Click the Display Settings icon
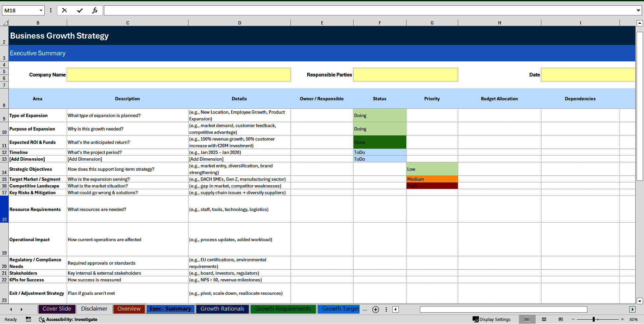 tap(476, 319)
